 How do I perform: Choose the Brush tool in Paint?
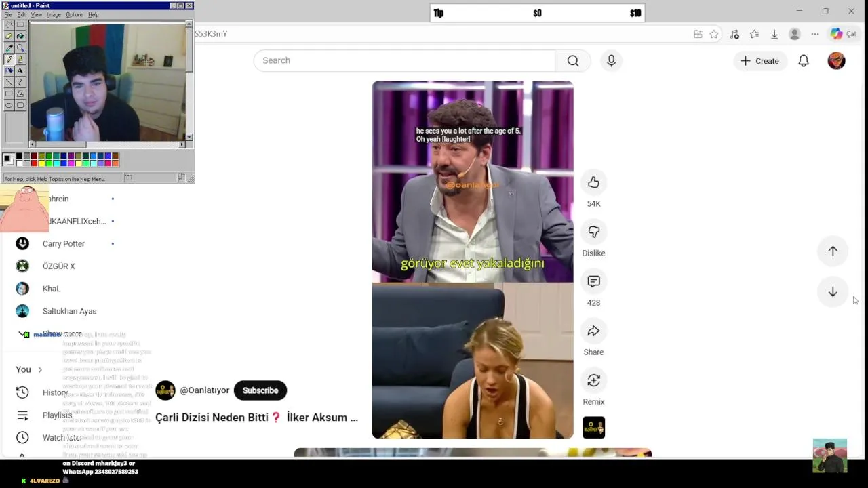point(20,59)
